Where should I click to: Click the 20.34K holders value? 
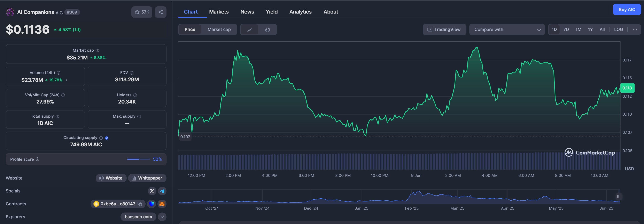127,102
